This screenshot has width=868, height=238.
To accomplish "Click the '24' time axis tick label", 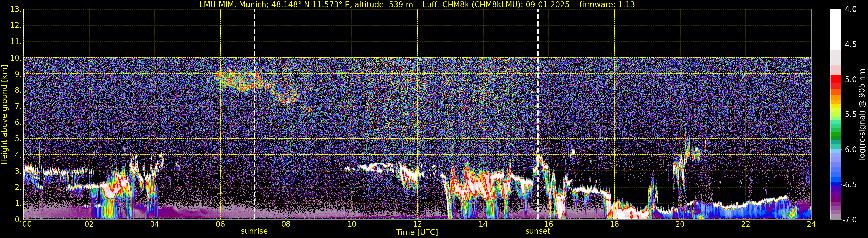I will 811,224.
